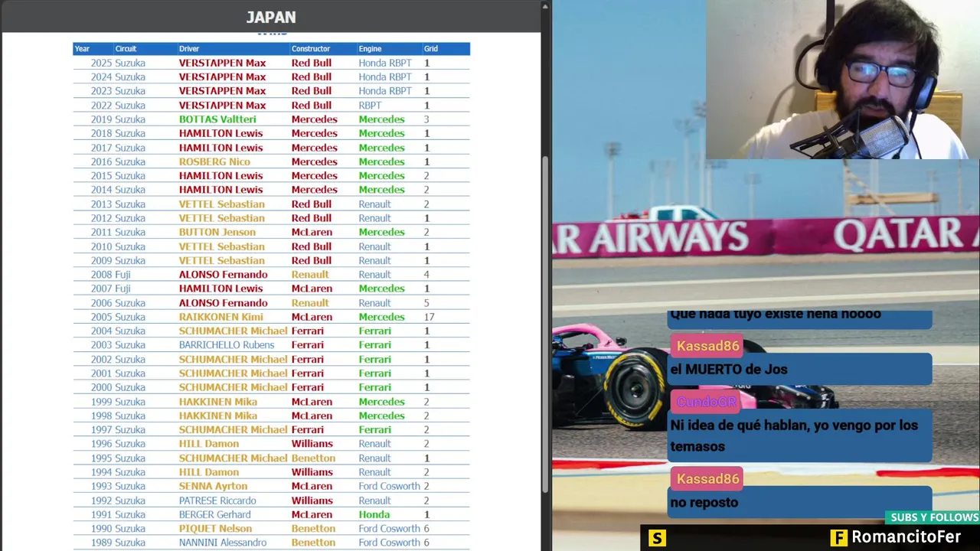Sort by the Grid column header

click(x=431, y=49)
